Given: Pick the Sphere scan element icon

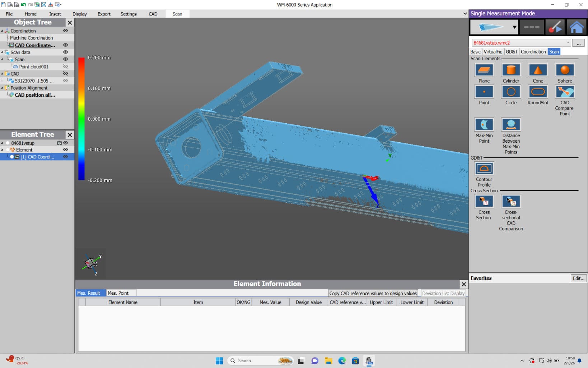Looking at the screenshot, I should pyautogui.click(x=564, y=70).
